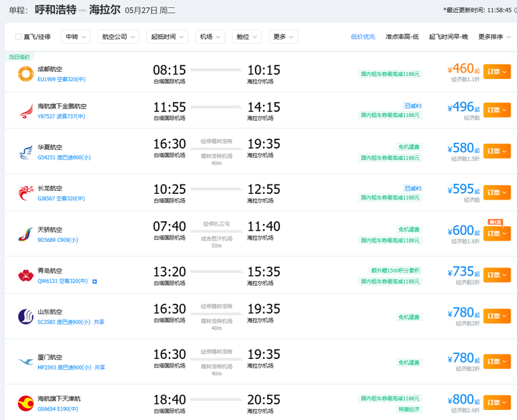The image size is (517, 420).
Task: Click the 厦门航空 airline logo
Action: [x=26, y=362]
